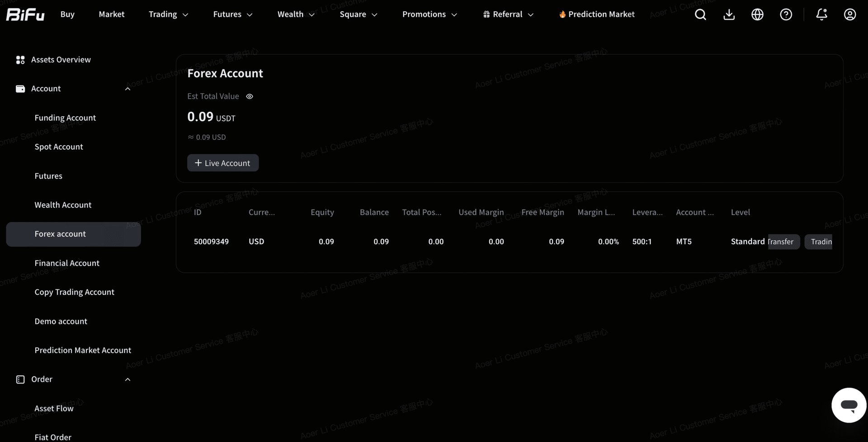Open the help question mark icon
Screen dimensions: 868x442
tap(786, 14)
